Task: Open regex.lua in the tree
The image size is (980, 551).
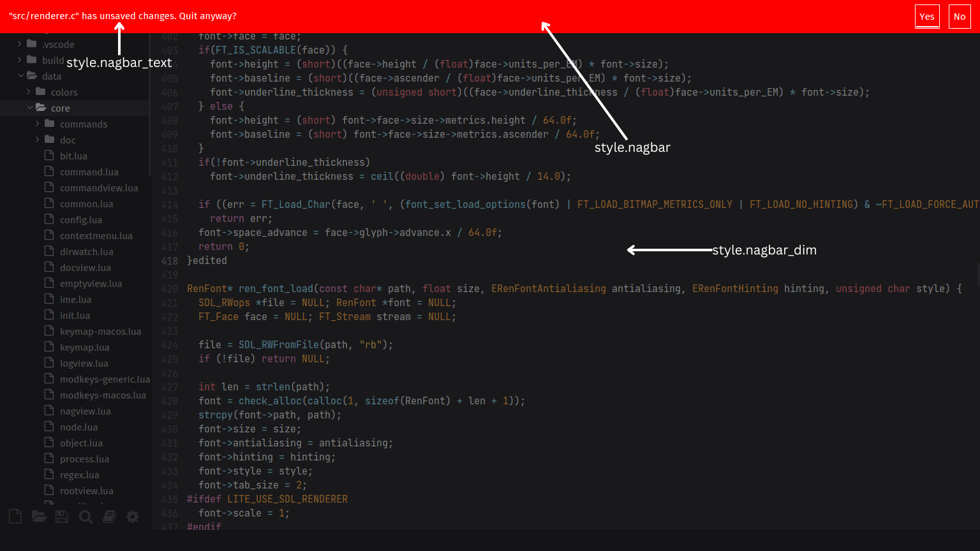Action: point(79,474)
